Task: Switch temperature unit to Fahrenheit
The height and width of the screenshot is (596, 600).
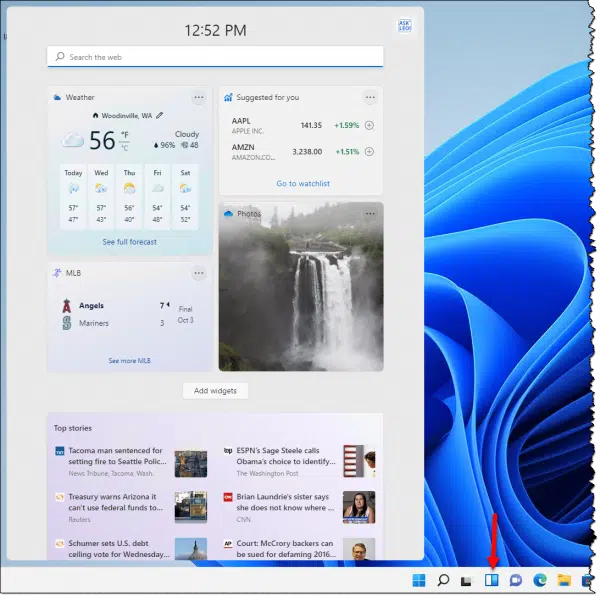Action: (x=124, y=134)
